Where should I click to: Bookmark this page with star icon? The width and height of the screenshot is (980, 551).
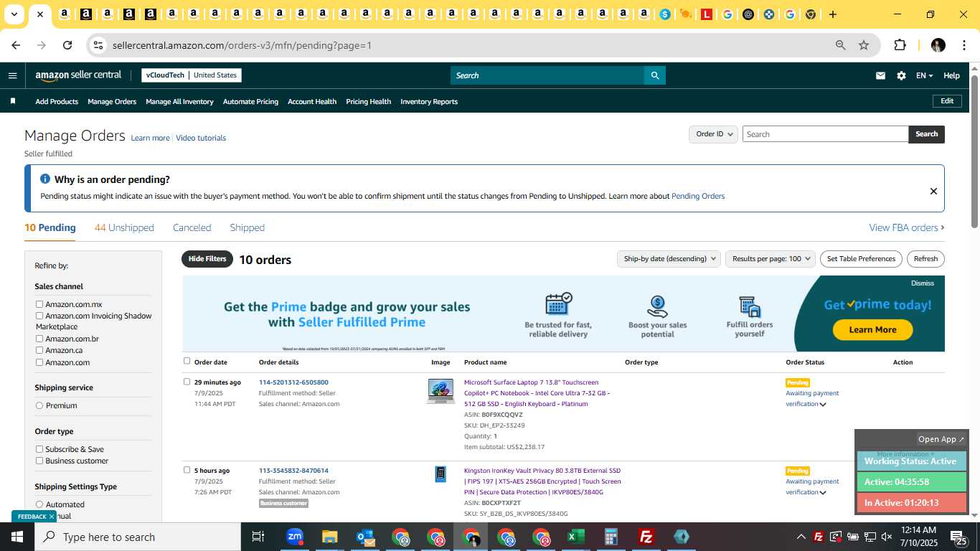coord(864,45)
